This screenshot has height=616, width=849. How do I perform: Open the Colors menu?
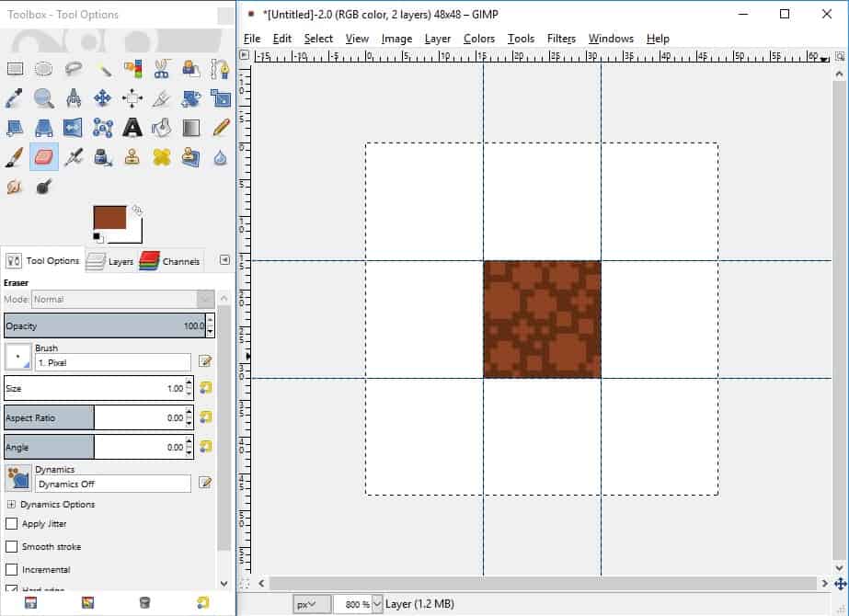[x=478, y=39]
